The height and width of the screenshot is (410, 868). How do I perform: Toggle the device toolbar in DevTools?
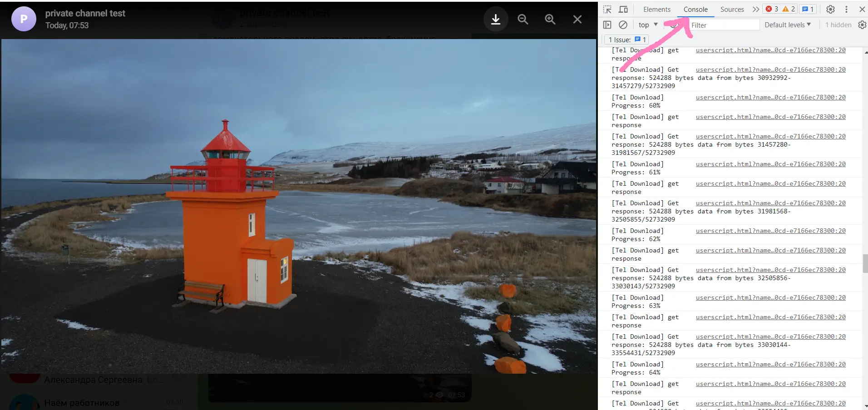[x=623, y=9]
